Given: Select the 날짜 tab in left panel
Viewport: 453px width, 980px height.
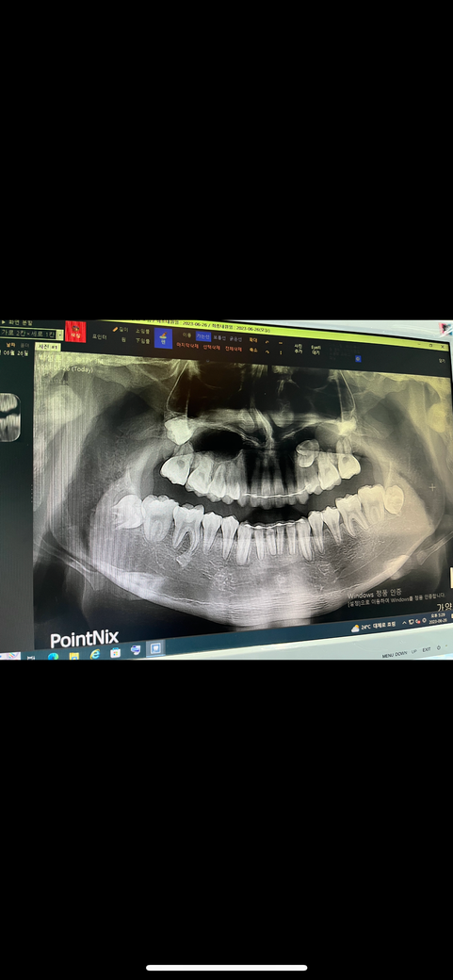Looking at the screenshot, I should [x=10, y=344].
